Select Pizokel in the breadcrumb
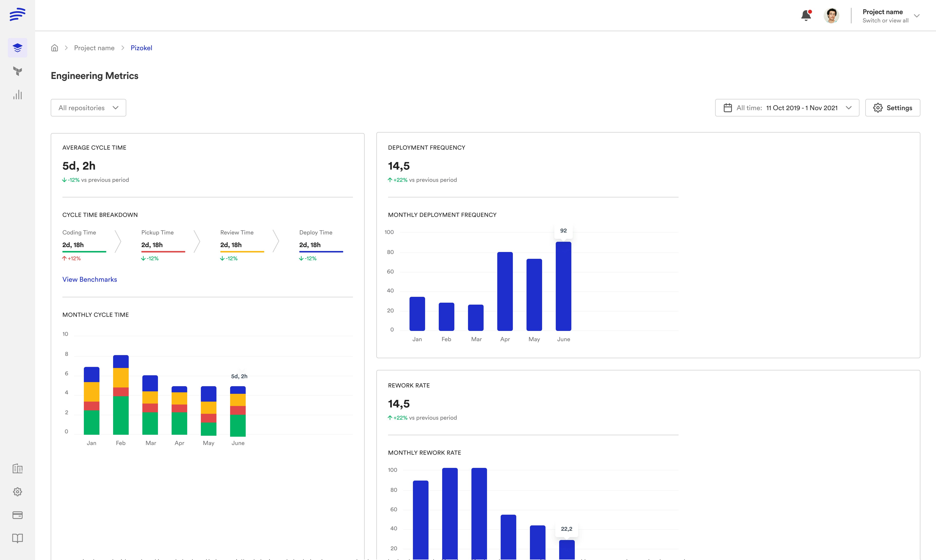Image resolution: width=936 pixels, height=560 pixels. coord(141,48)
